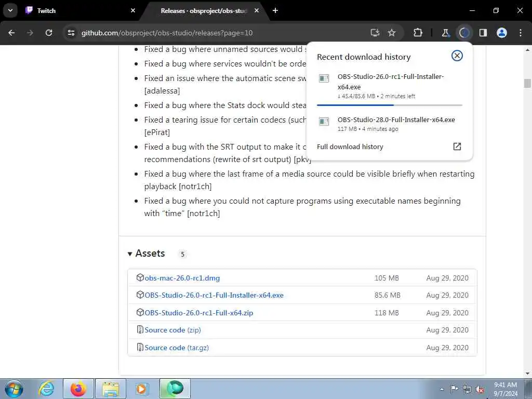Viewport: 532px width, 399px height.
Task: Click the install app icon in address bar
Action: (375, 33)
